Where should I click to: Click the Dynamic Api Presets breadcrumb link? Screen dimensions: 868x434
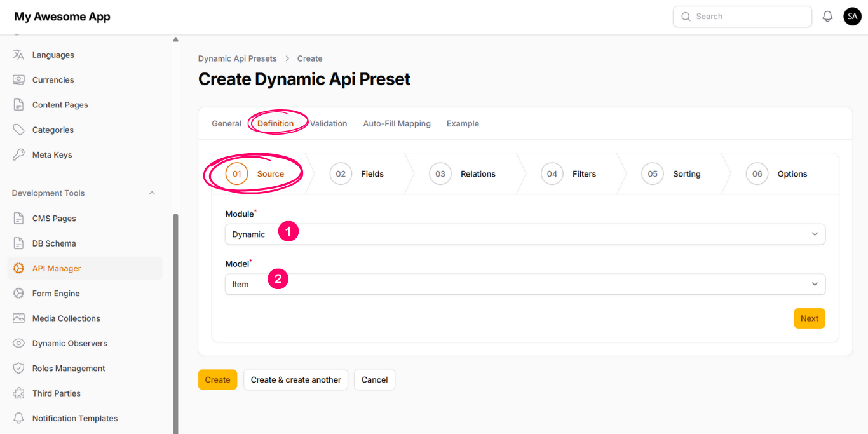pos(237,58)
